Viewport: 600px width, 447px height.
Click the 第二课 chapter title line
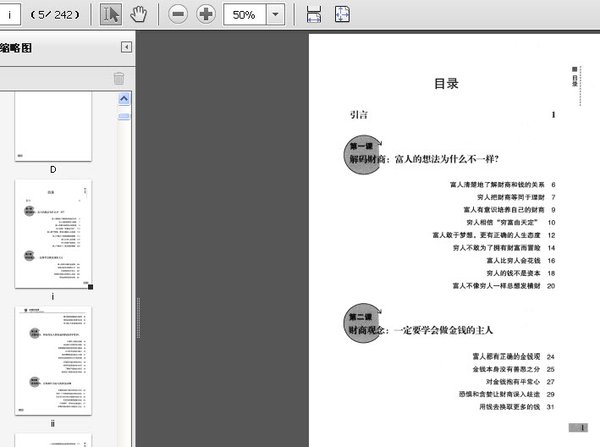(x=421, y=330)
